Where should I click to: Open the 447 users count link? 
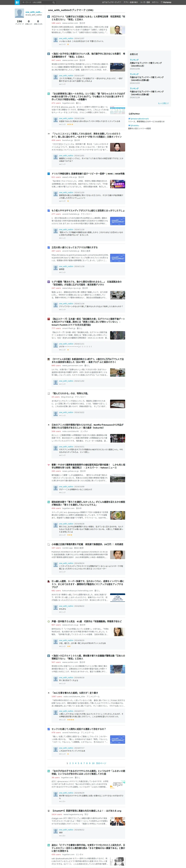coord(56,60)
